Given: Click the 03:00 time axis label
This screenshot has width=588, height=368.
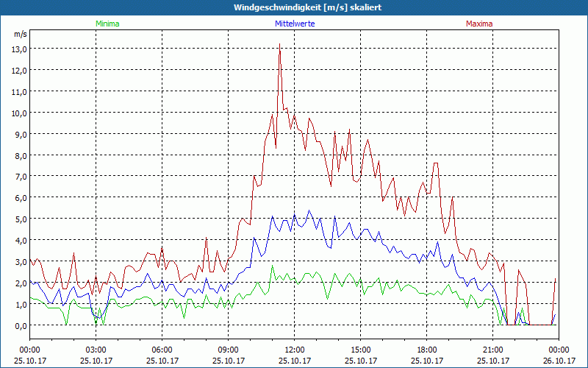Looking at the screenshot, I should 96,350.
